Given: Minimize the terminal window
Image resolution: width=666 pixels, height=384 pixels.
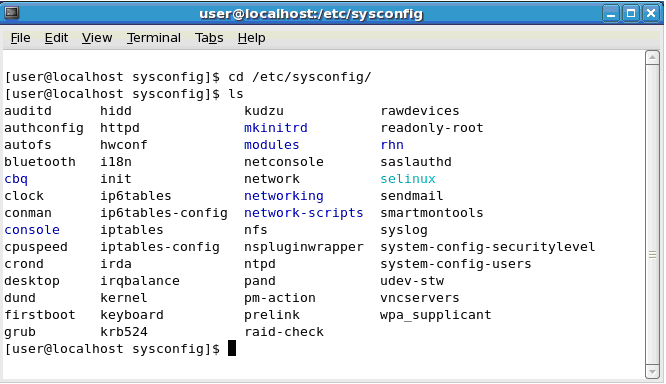Looking at the screenshot, I should [611, 14].
